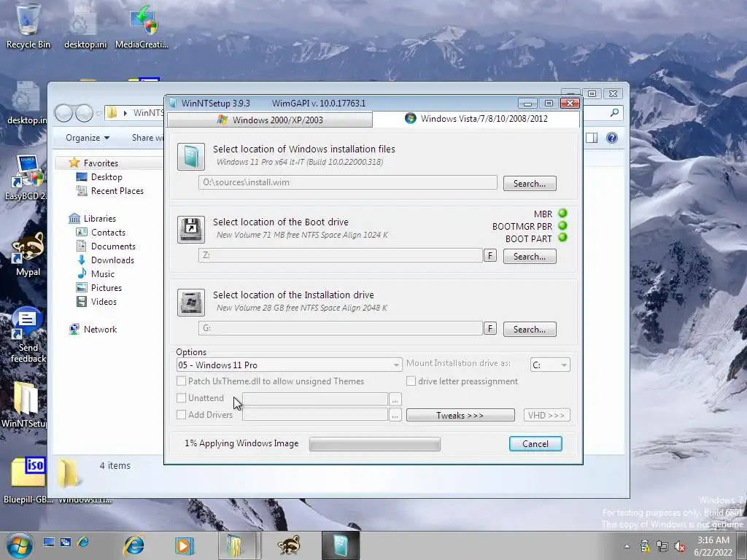Click the network tray icon

pyautogui.click(x=662, y=546)
